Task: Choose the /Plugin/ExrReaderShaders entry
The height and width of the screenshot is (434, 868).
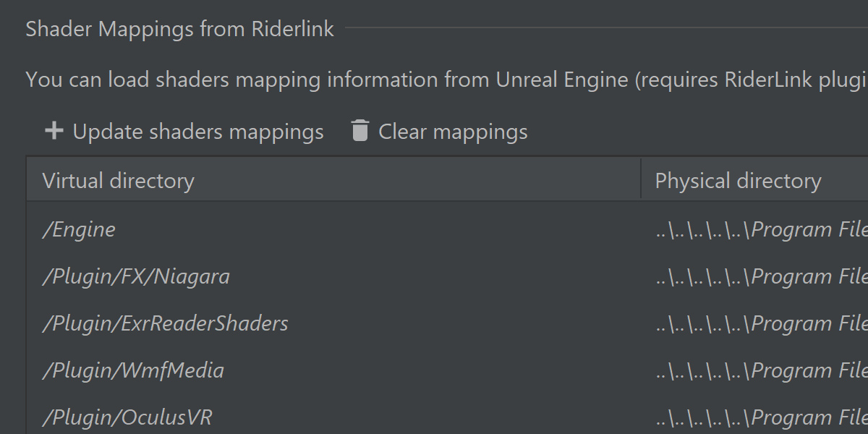Action: pos(166,323)
